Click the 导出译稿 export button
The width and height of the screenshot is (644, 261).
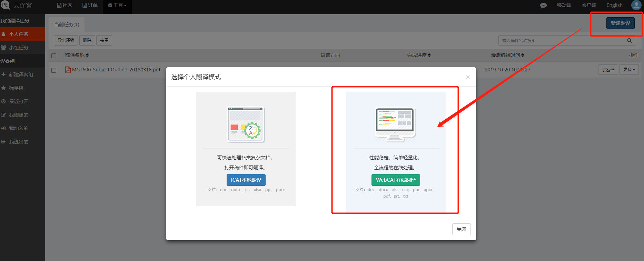pos(66,40)
